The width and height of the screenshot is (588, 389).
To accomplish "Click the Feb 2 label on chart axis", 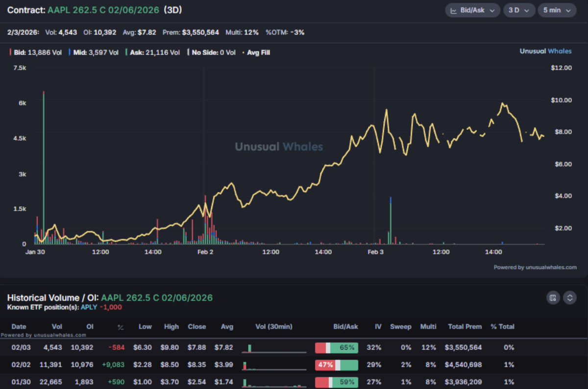I will pyautogui.click(x=205, y=252).
